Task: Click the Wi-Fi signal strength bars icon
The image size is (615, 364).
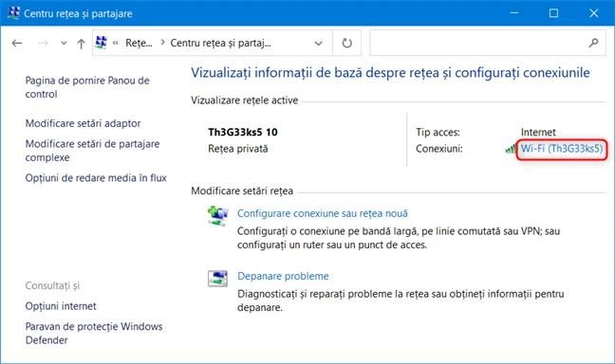Action: coord(511,149)
